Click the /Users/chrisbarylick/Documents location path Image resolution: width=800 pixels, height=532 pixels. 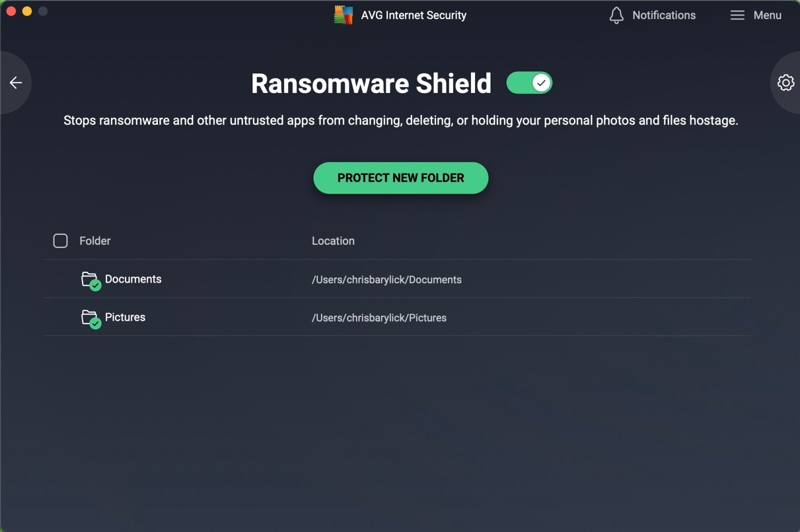coord(386,280)
